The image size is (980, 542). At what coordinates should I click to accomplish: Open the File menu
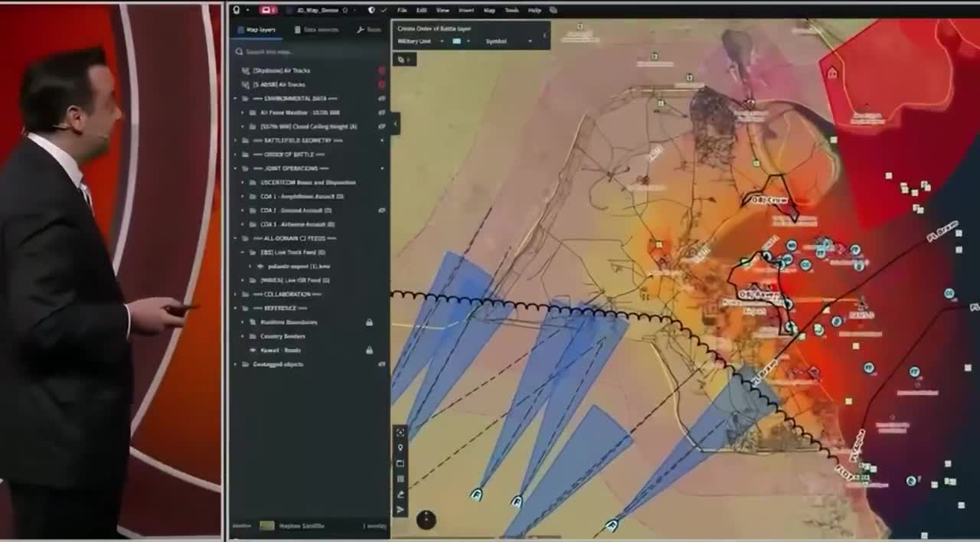point(402,10)
